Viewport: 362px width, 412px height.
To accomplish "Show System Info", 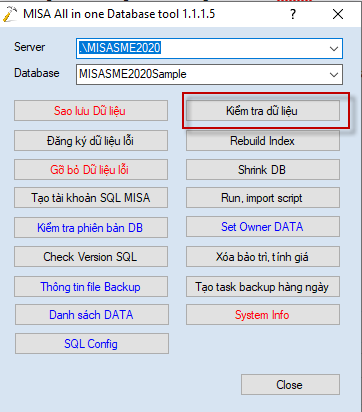I will pos(263,314).
